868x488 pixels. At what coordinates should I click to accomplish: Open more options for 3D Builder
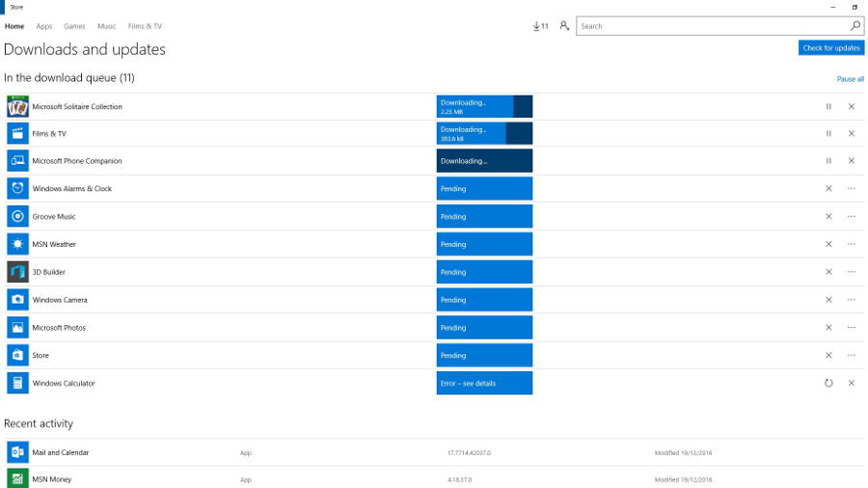click(x=852, y=272)
